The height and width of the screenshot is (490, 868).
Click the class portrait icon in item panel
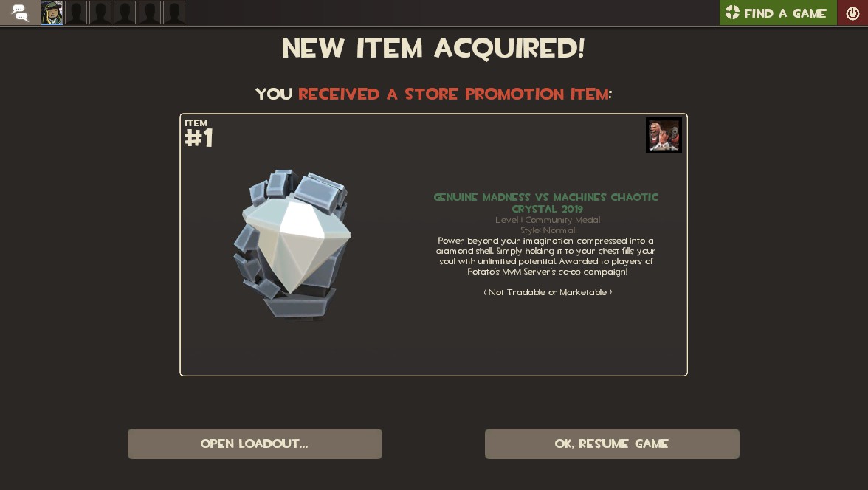point(664,135)
